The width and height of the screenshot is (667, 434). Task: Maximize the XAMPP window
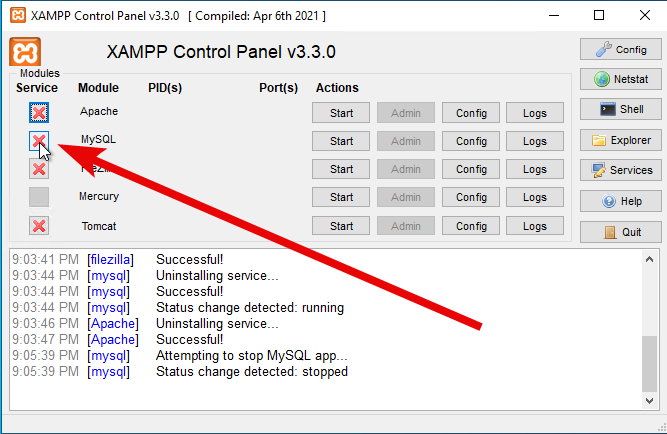[x=599, y=16]
